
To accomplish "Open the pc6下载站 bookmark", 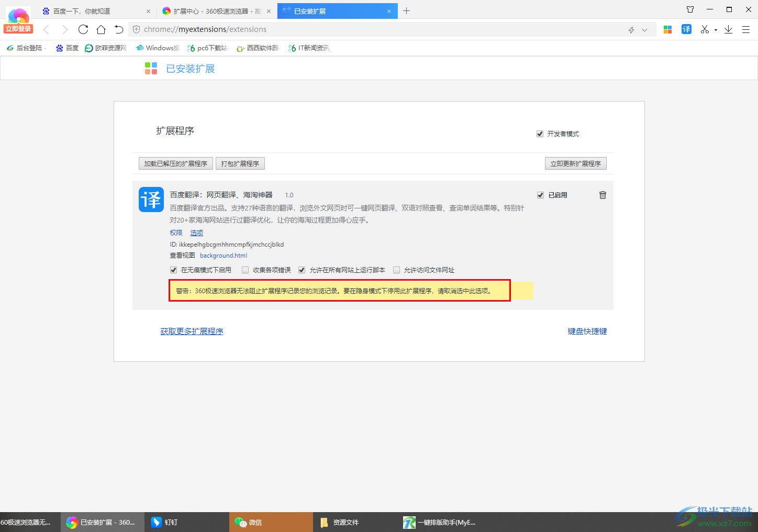I will (x=207, y=48).
